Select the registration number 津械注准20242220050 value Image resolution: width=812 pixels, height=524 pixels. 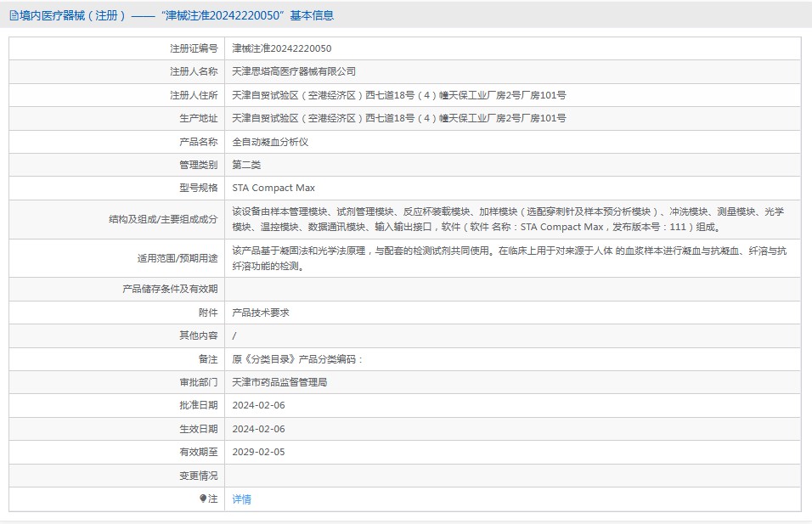282,48
